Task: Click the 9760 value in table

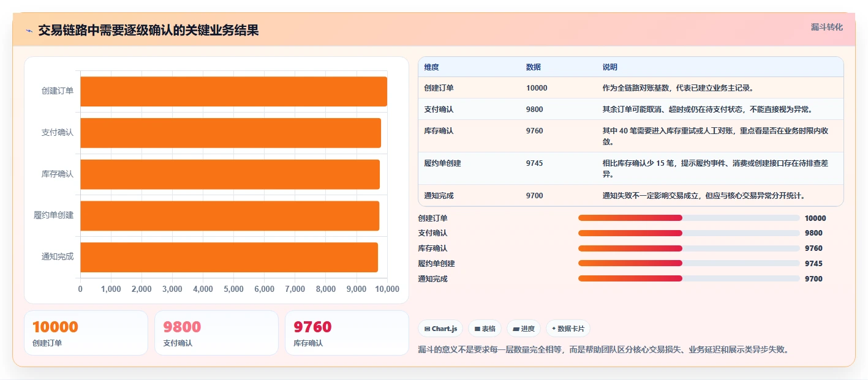Action: coord(534,131)
